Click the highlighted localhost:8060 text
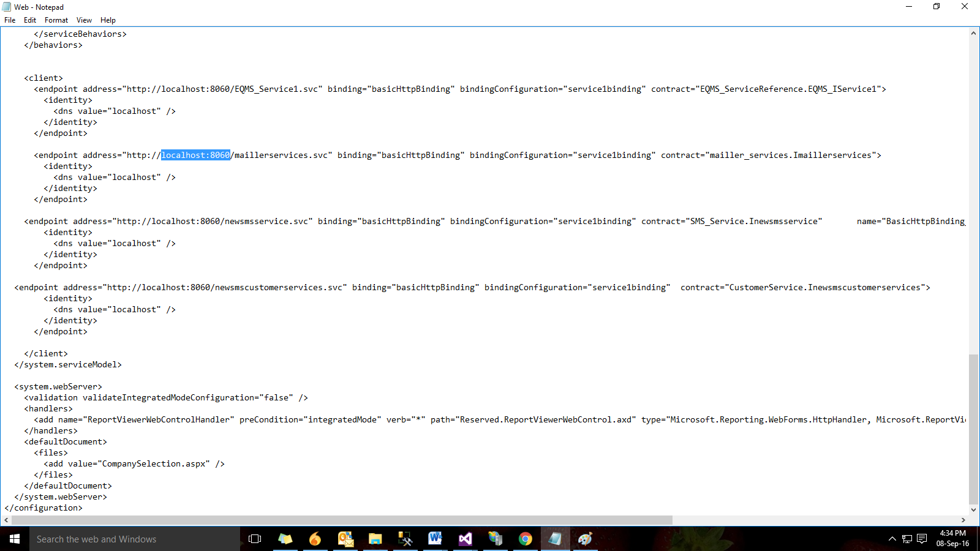980x551 pixels. (195, 156)
